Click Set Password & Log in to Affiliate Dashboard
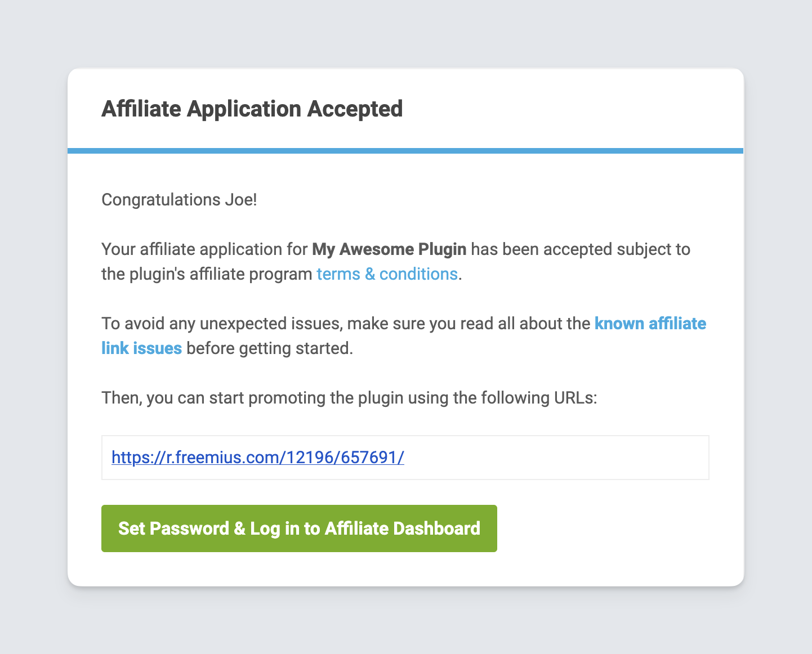The width and height of the screenshot is (812, 654). (299, 528)
